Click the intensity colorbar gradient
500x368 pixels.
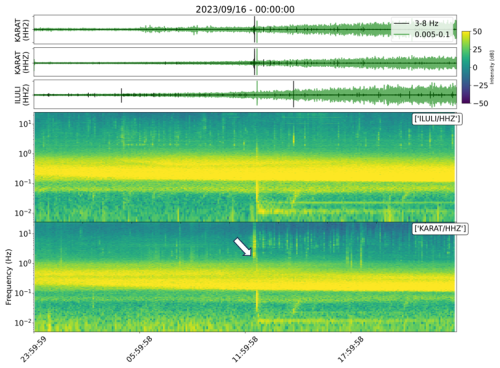(466, 67)
